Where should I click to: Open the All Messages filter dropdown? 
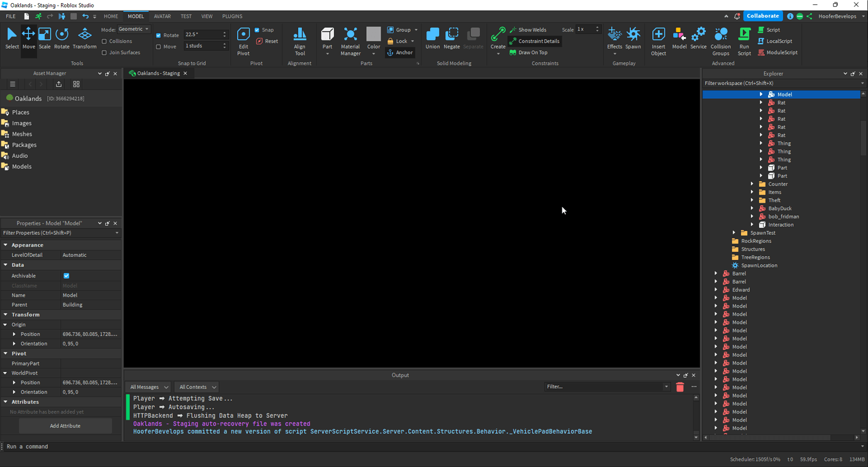[x=148, y=387]
